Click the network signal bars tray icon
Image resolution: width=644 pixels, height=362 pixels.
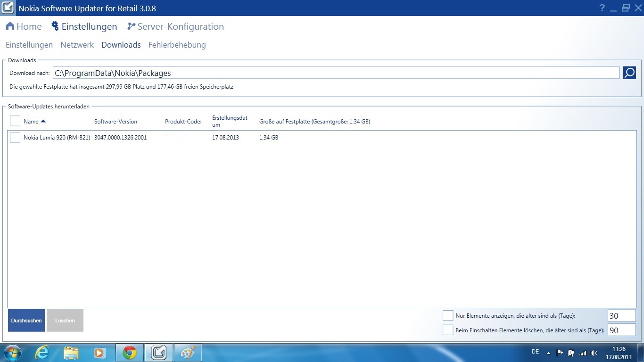[583, 353]
